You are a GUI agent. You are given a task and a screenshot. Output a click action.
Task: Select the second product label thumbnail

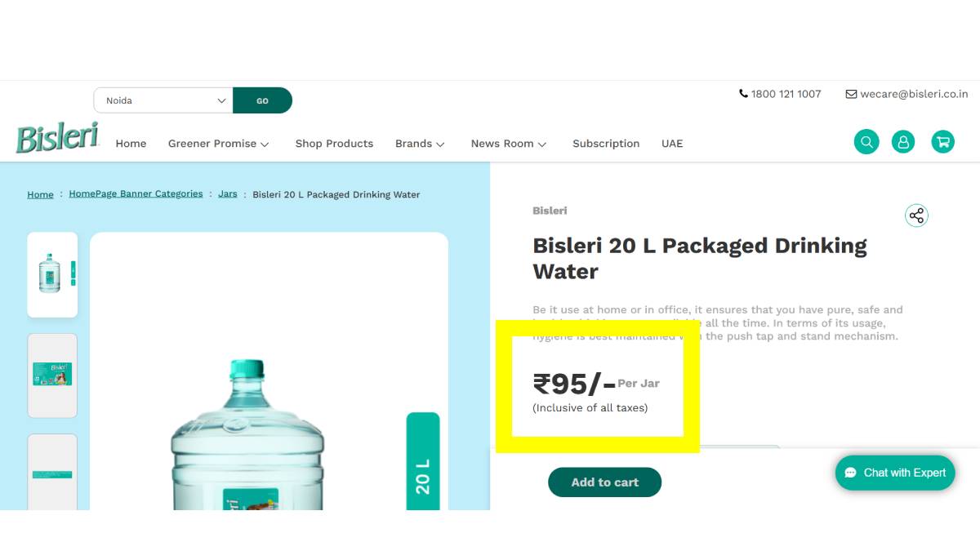coord(52,375)
